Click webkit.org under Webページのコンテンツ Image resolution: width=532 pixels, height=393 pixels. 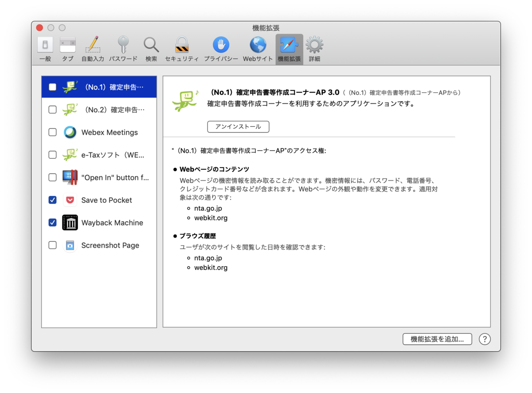pos(211,218)
